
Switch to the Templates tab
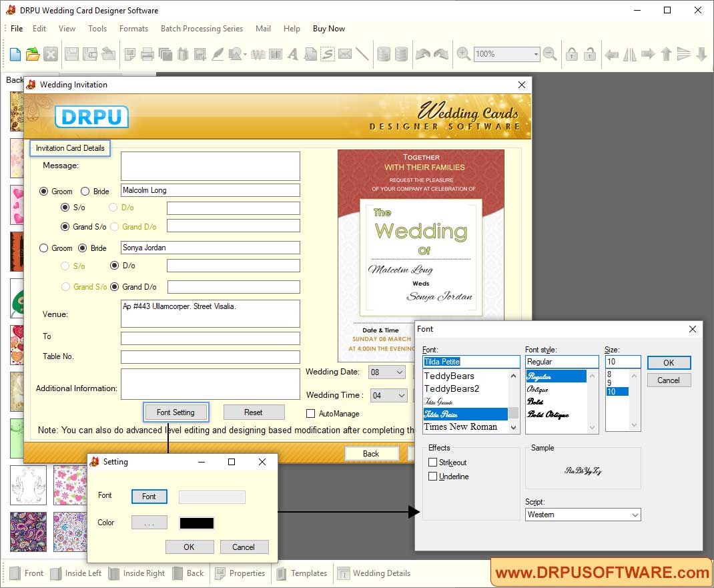coord(302,573)
